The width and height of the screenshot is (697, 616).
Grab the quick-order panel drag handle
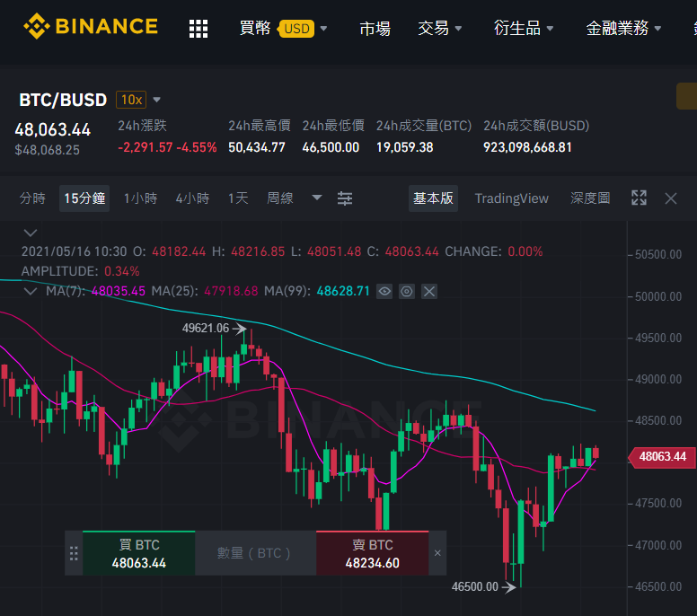tap(74, 553)
